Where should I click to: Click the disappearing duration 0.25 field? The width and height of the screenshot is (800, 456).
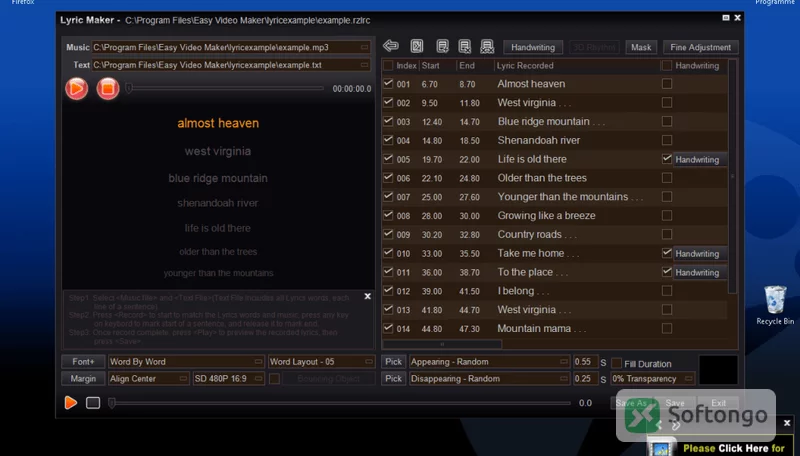pyautogui.click(x=585, y=378)
